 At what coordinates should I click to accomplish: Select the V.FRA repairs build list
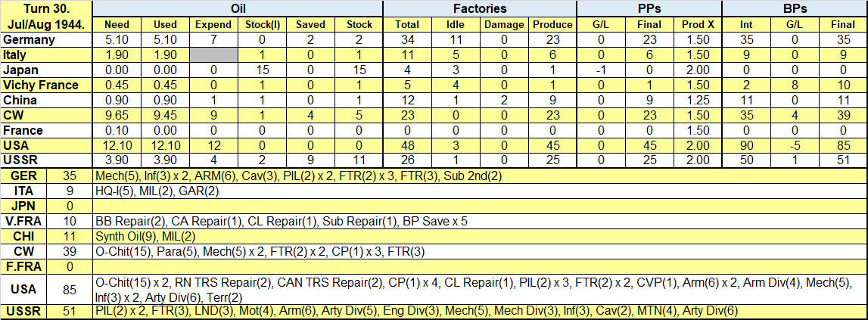click(479, 221)
